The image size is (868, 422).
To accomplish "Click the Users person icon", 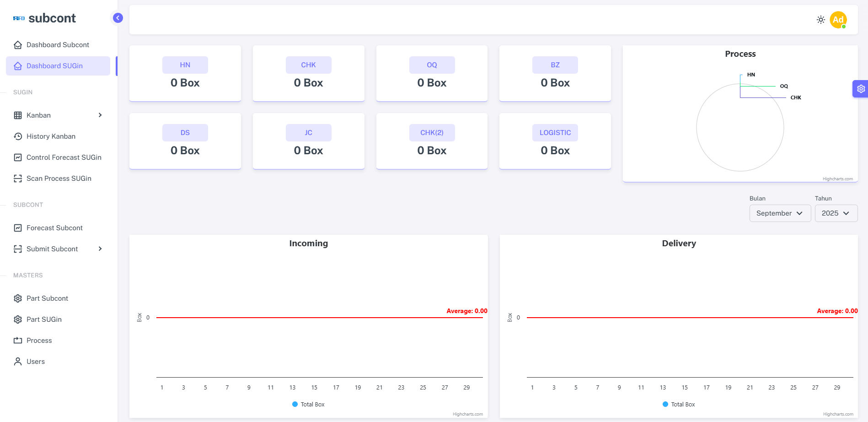I will (x=18, y=362).
